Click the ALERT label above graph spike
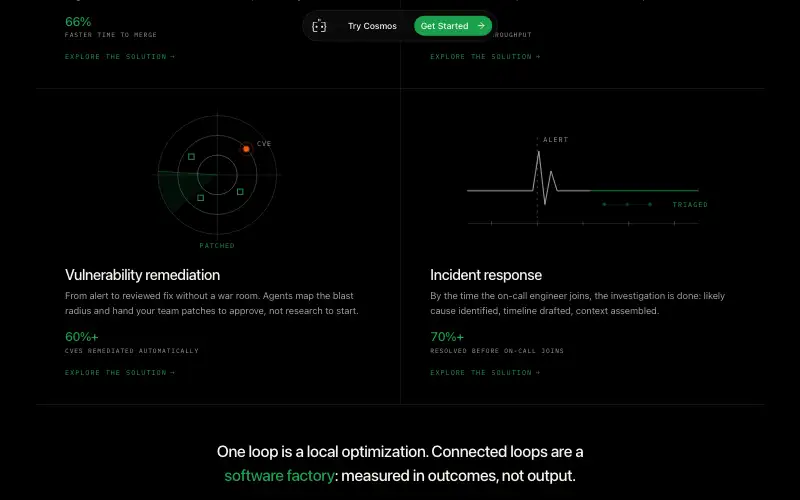The width and height of the screenshot is (800, 500). pyautogui.click(x=556, y=139)
